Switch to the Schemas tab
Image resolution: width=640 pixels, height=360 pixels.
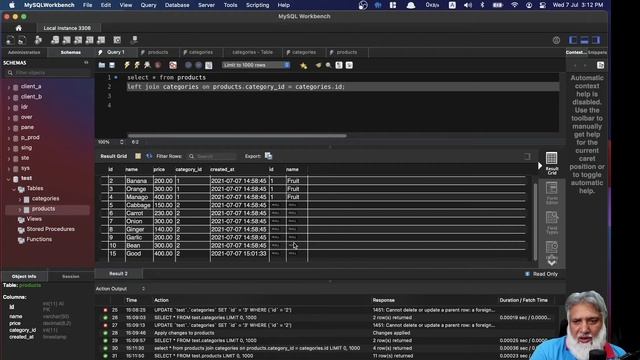point(71,52)
